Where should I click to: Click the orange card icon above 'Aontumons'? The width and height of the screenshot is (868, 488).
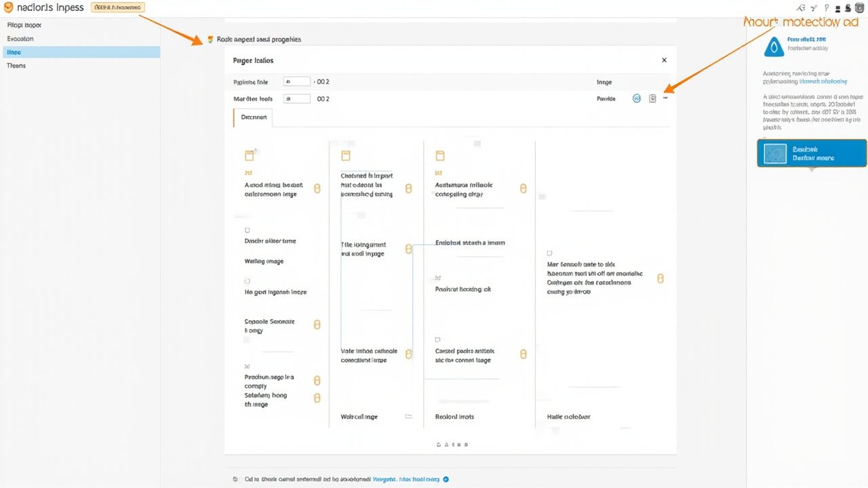click(x=440, y=156)
